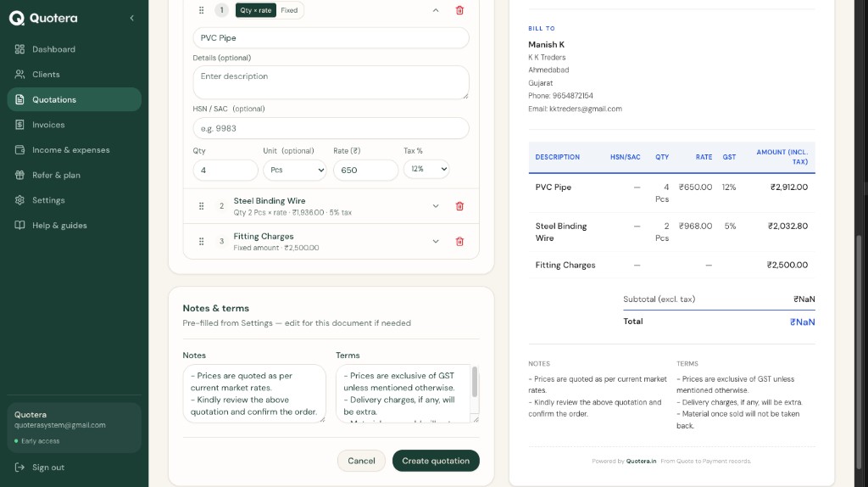This screenshot has height=487, width=868.
Task: Click the ₹2,032.80 amount in preview
Action: click(787, 226)
